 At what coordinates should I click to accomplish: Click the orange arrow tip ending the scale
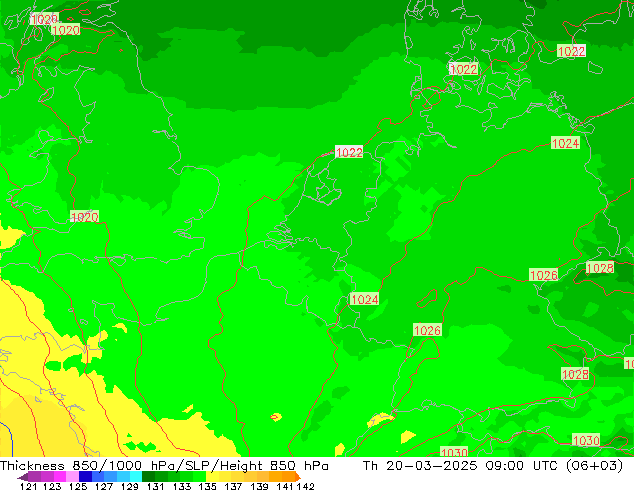[x=298, y=477]
